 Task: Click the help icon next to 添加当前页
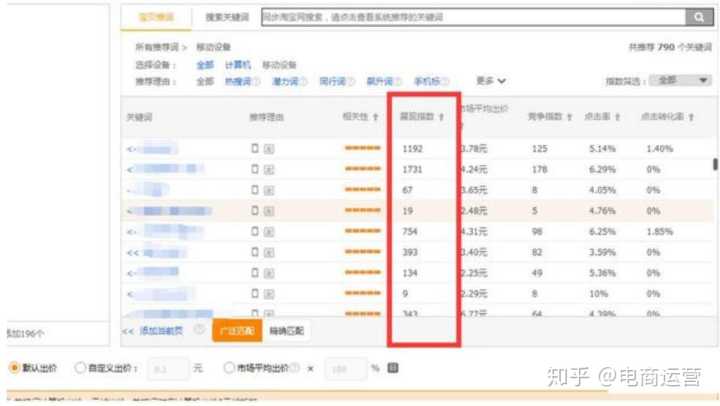pyautogui.click(x=199, y=329)
